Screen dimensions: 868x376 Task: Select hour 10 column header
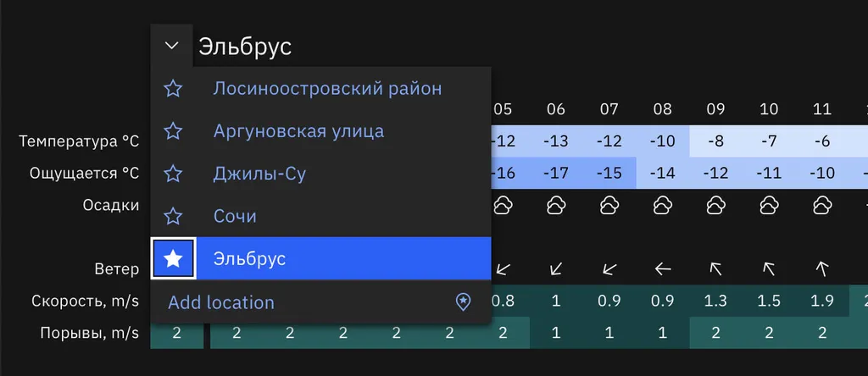769,108
